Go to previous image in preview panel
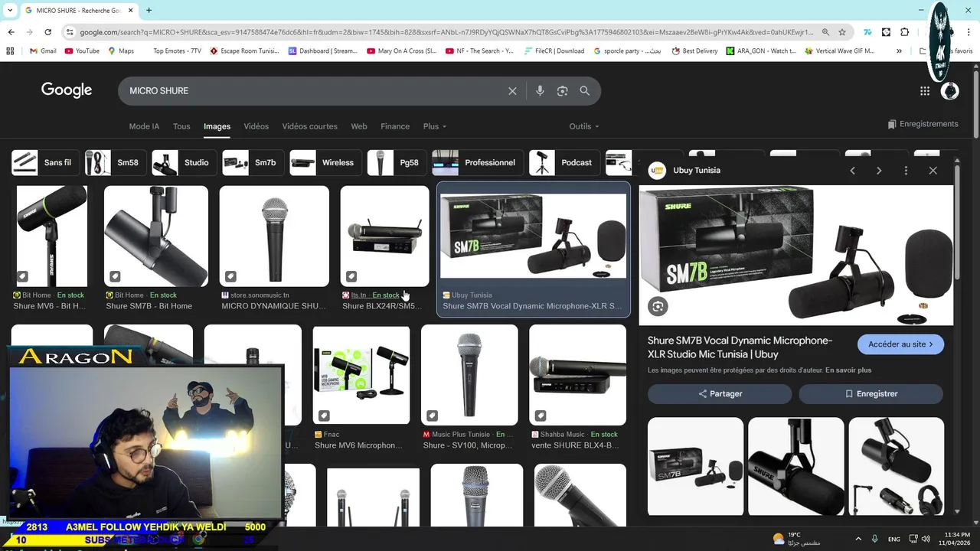The height and width of the screenshot is (551, 980). tap(852, 171)
